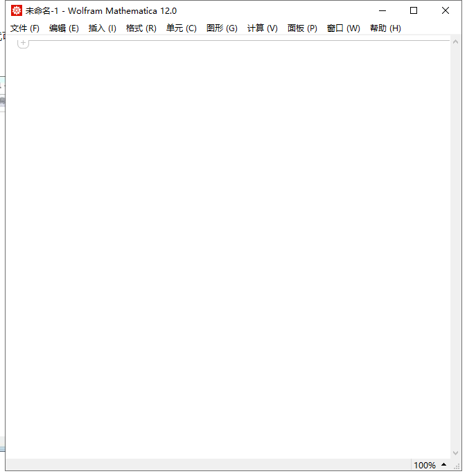
Task: Click the Mathematica app icon in title bar
Action: click(x=17, y=10)
